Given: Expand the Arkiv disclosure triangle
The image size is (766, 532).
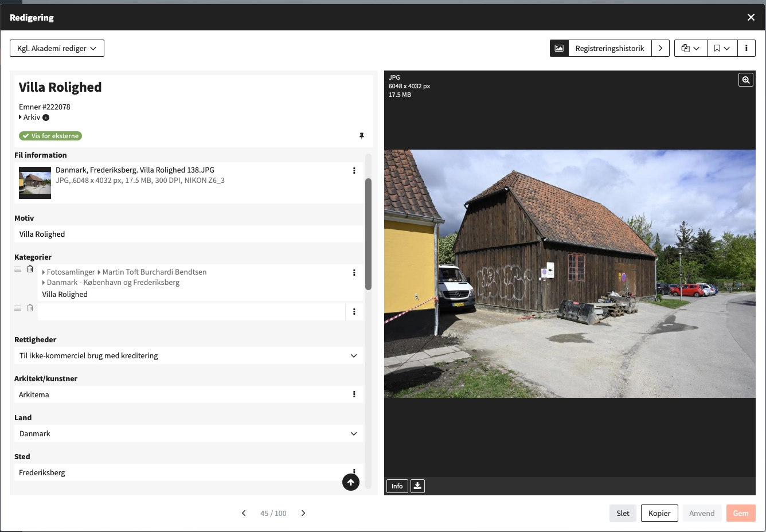Looking at the screenshot, I should [21, 118].
